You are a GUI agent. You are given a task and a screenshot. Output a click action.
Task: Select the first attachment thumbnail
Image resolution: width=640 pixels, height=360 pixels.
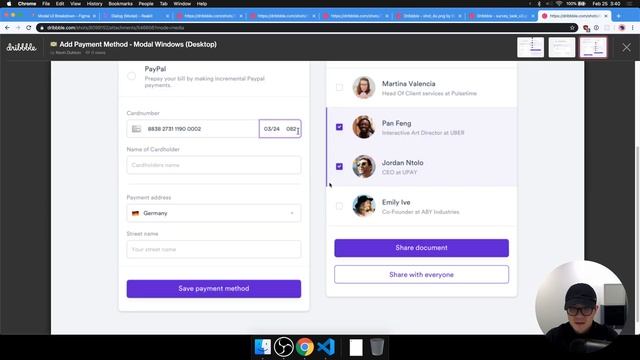pyautogui.click(x=531, y=47)
